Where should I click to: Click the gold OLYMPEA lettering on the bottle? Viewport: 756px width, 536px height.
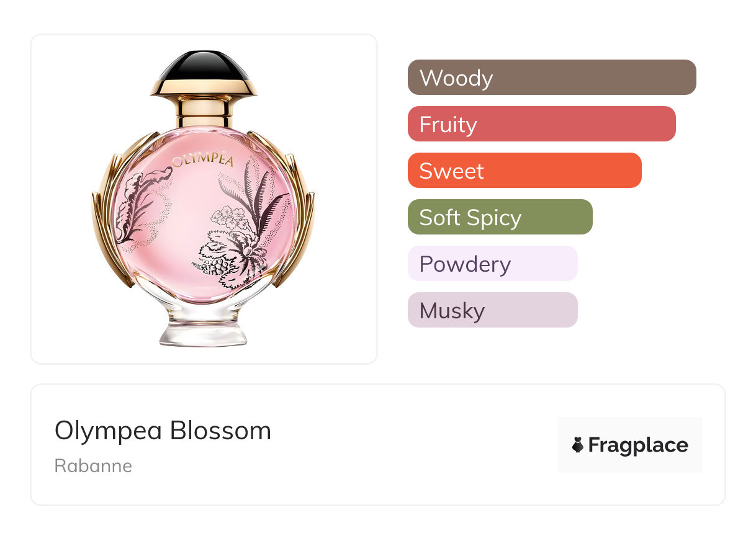[203, 161]
